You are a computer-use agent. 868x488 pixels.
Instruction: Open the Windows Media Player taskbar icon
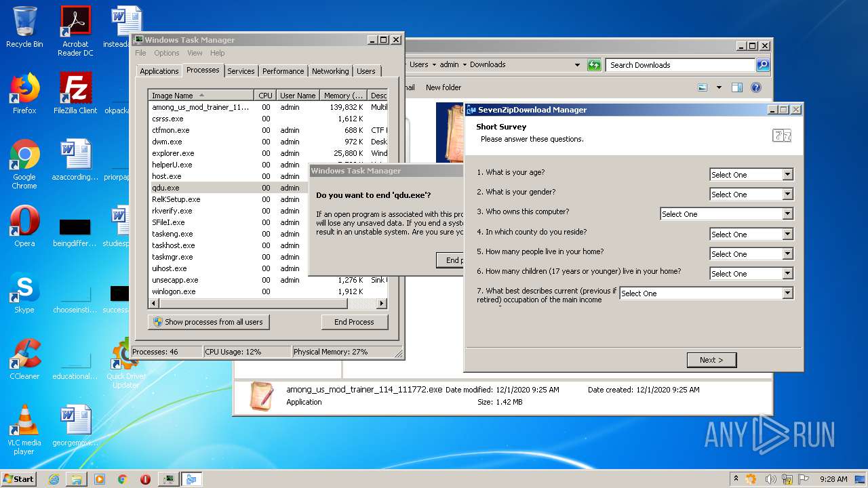click(x=100, y=479)
